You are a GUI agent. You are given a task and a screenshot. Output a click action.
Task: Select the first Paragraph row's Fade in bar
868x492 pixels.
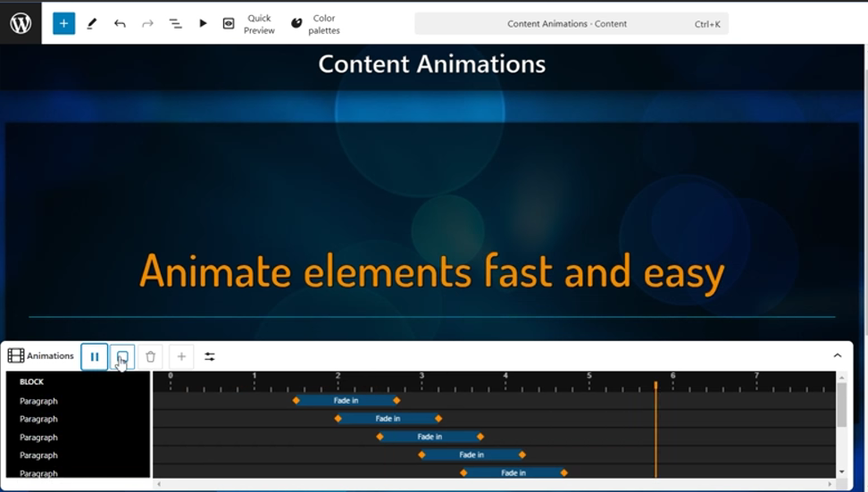[x=346, y=400]
